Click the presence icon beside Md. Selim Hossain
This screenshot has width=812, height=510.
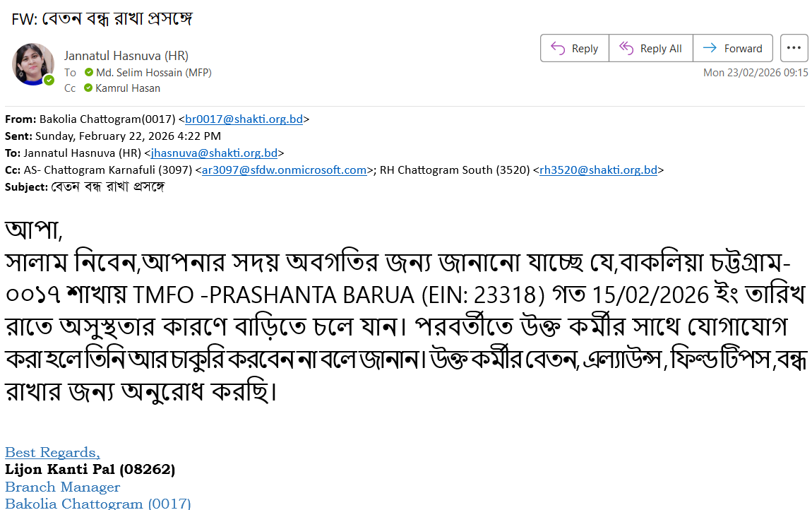tap(88, 73)
